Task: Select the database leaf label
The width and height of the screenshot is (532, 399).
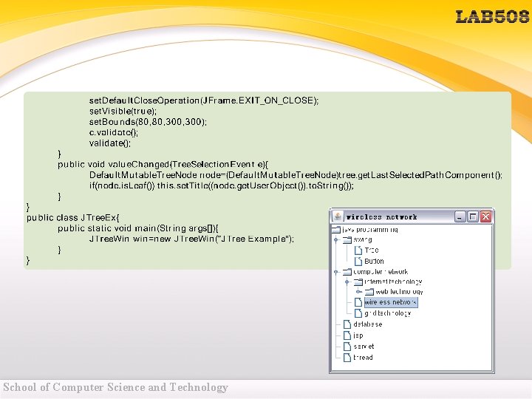Action: (368, 324)
